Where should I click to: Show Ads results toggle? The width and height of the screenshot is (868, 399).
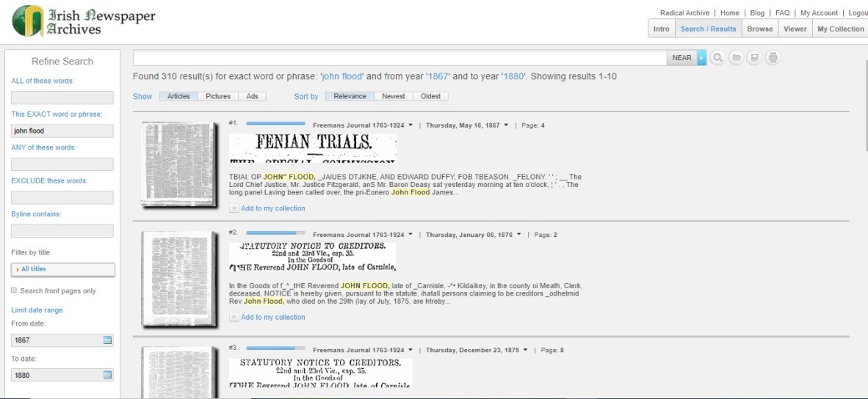253,96
